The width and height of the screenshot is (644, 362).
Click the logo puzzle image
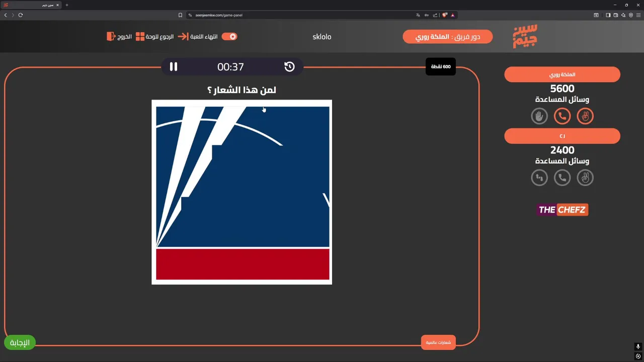[242, 192]
